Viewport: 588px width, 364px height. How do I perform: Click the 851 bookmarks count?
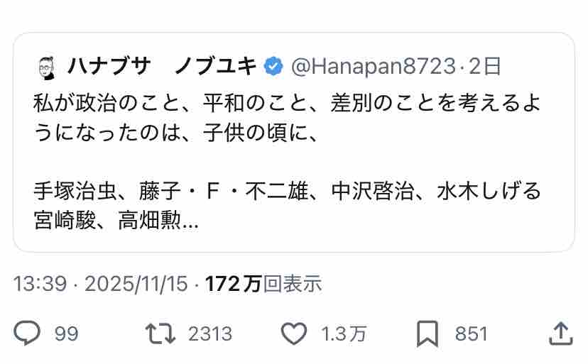471,333
